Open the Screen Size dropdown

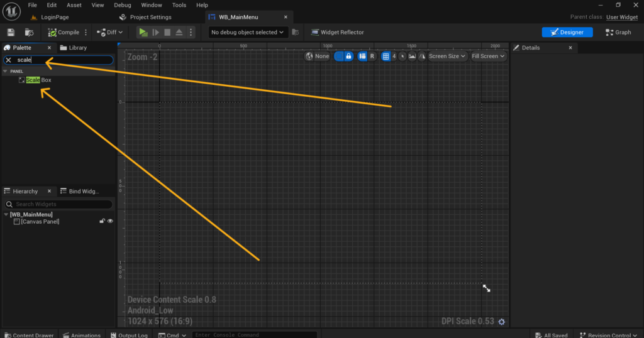click(447, 56)
